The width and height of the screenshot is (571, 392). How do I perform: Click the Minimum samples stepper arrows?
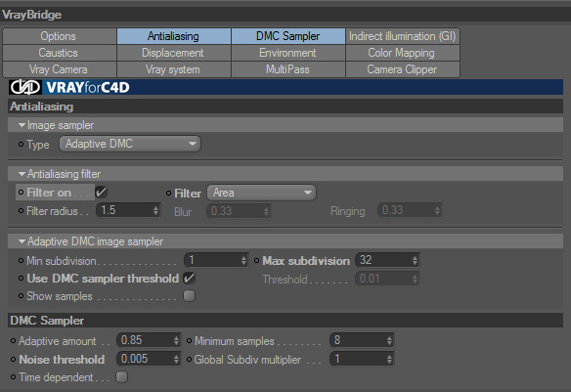[389, 340]
